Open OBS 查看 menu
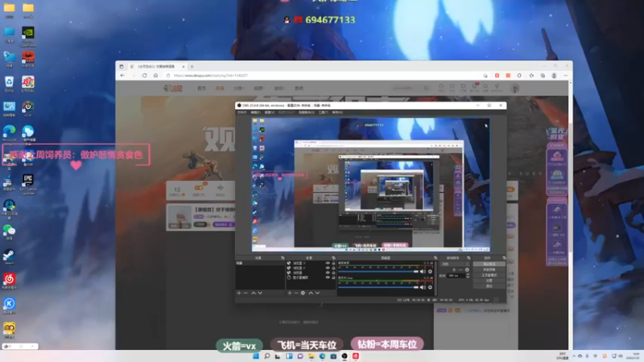Screen dimensions: 644x362 point(270,112)
